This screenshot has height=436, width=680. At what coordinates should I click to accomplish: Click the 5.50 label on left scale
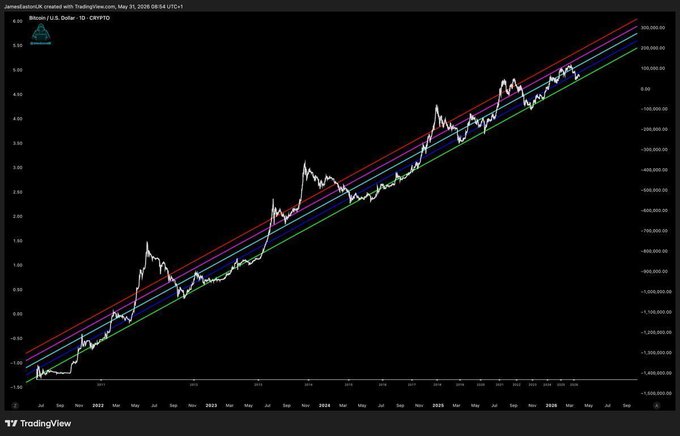pyautogui.click(x=17, y=46)
